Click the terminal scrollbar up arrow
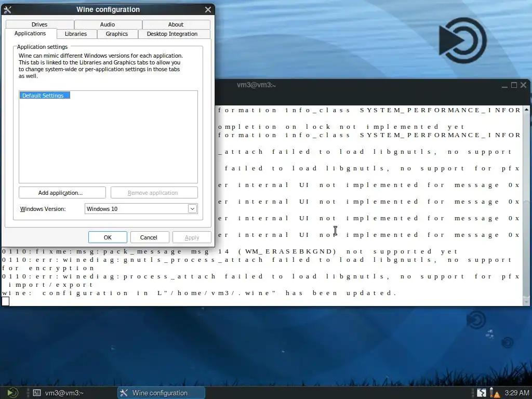532x399 pixels. (x=526, y=110)
